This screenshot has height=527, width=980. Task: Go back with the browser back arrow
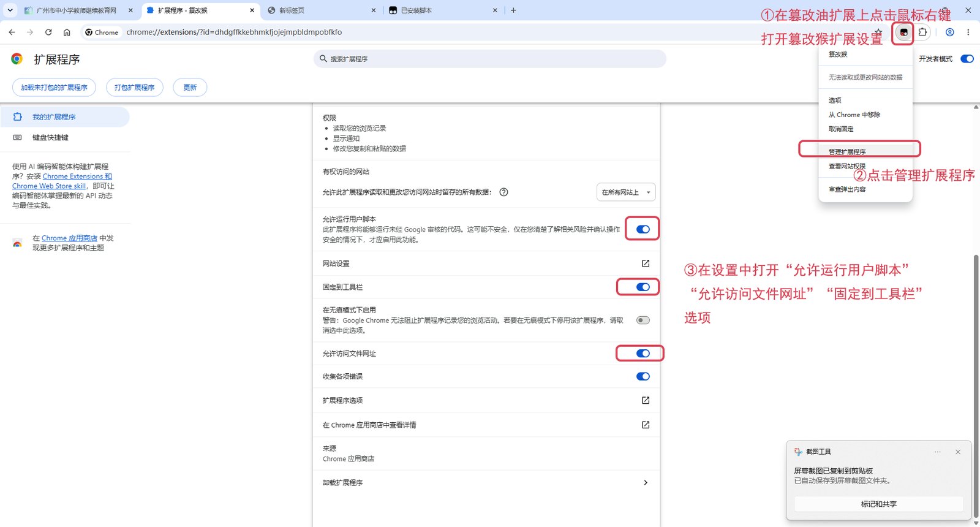click(x=12, y=32)
